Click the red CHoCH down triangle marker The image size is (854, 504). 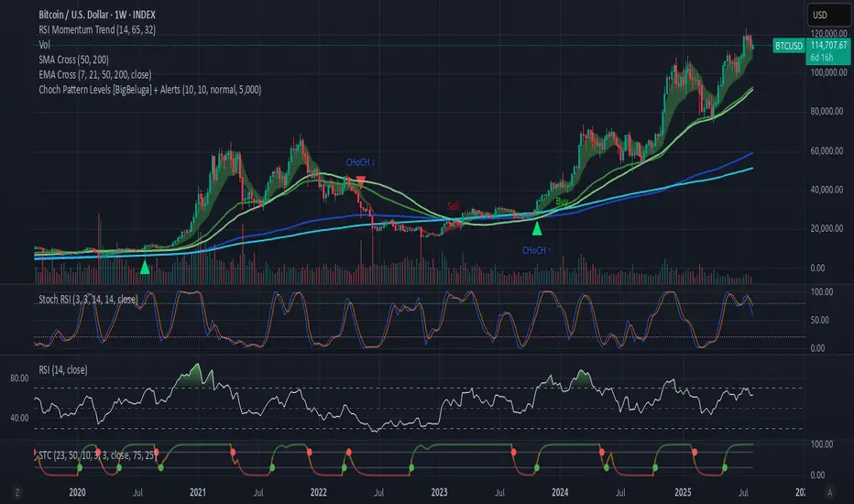[360, 181]
